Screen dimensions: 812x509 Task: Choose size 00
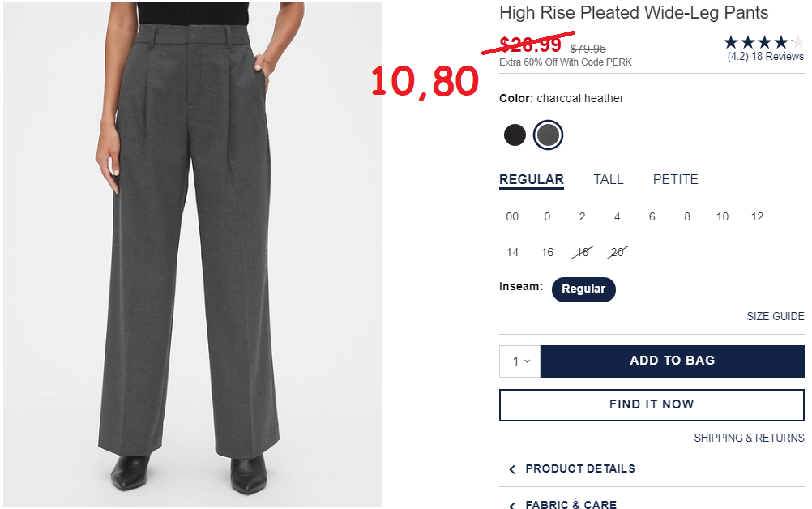click(512, 217)
